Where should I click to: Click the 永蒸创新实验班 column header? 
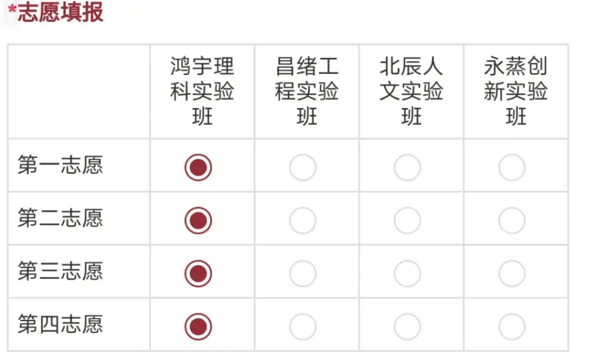pos(516,91)
